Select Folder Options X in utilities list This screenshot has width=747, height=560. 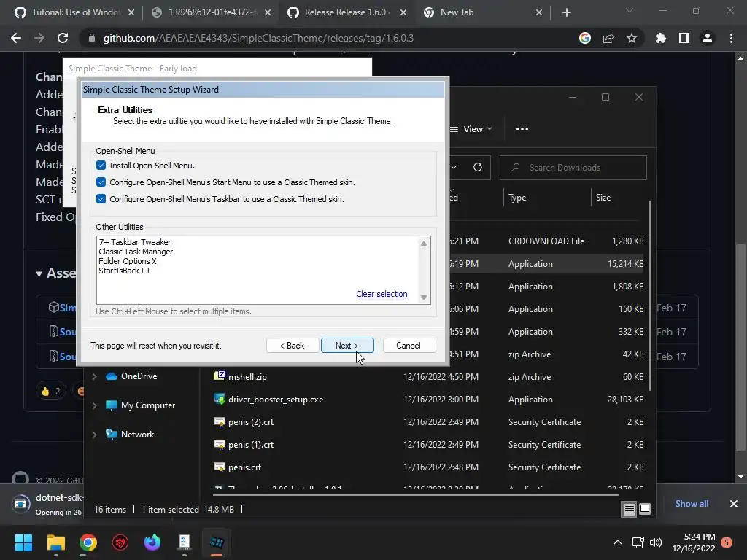[127, 261]
